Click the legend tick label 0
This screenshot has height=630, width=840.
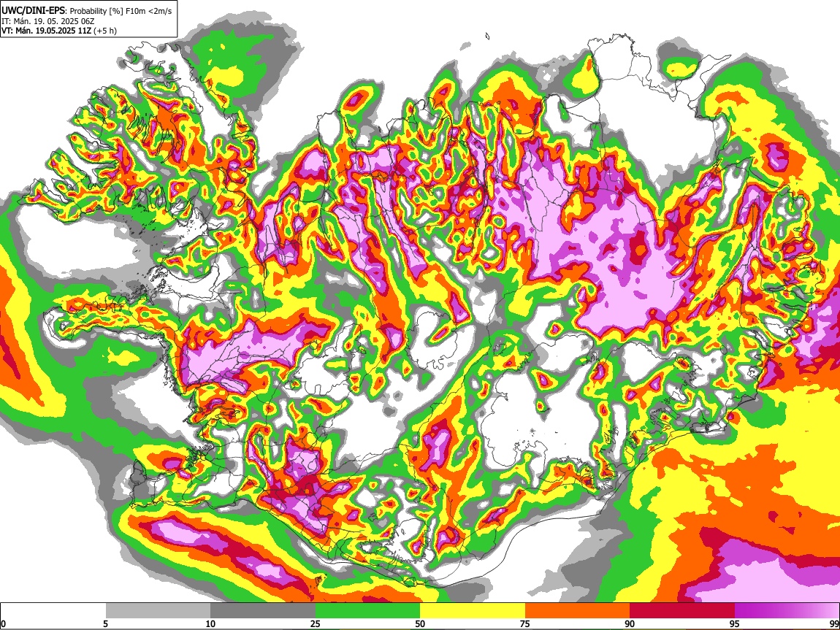[3, 623]
